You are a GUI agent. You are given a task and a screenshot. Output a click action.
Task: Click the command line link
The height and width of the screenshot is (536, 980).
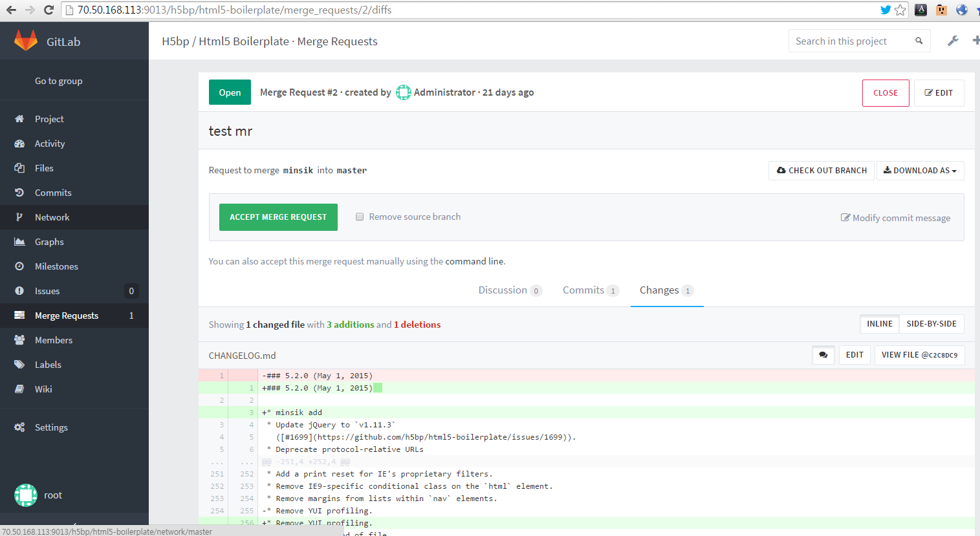[475, 261]
